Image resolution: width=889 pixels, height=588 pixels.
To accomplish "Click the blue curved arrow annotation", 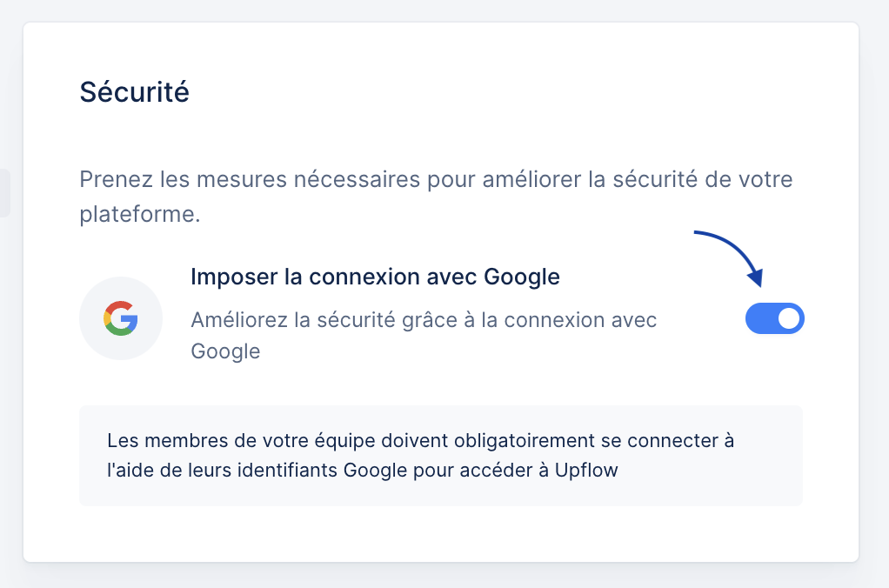I will coord(729,258).
